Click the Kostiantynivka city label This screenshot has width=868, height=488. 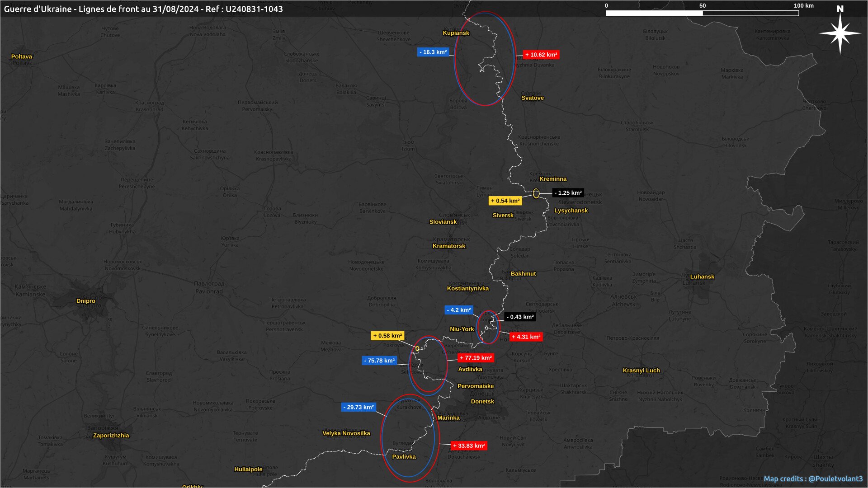pyautogui.click(x=468, y=289)
